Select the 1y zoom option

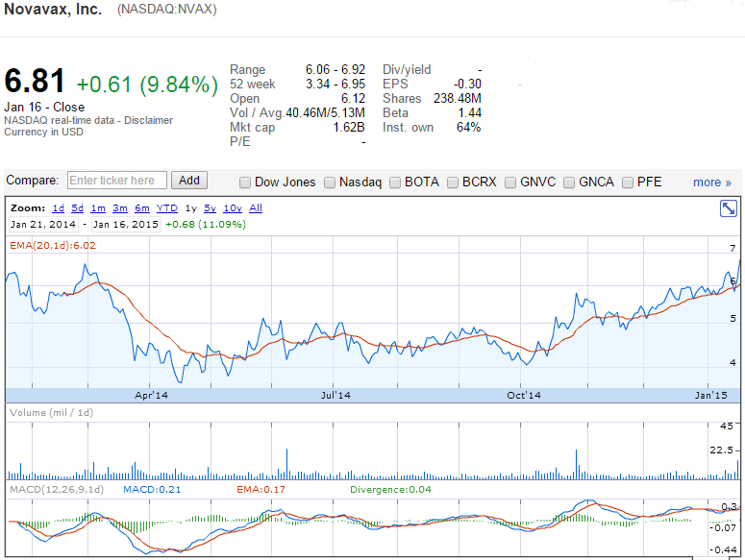click(x=191, y=208)
